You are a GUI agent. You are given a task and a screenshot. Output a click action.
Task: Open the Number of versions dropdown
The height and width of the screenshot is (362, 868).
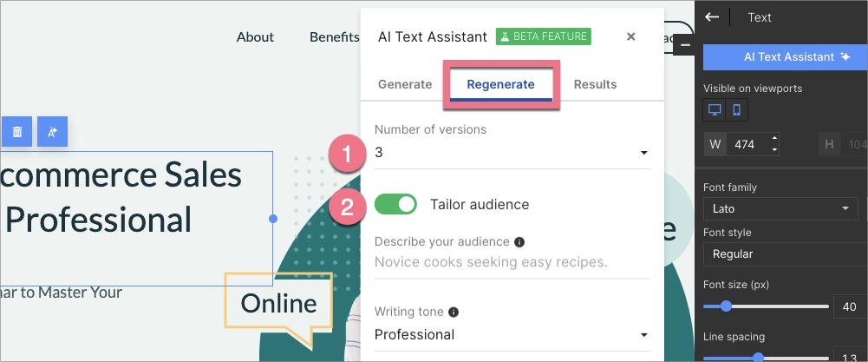pos(512,153)
